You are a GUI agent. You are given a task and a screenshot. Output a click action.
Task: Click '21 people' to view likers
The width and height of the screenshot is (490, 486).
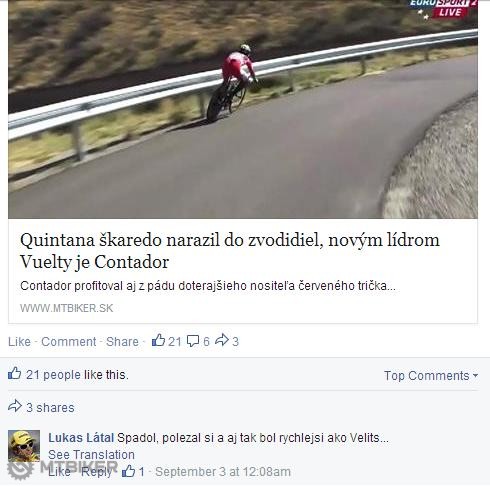click(x=53, y=375)
